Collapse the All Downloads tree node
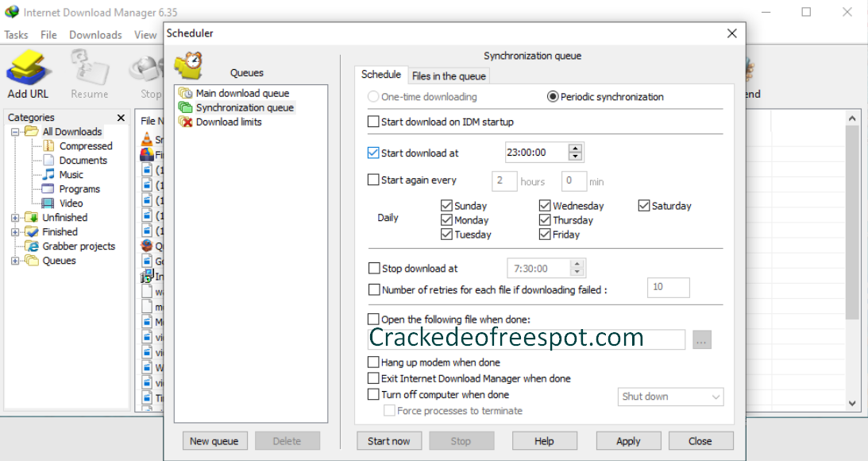868x461 pixels. (15, 132)
